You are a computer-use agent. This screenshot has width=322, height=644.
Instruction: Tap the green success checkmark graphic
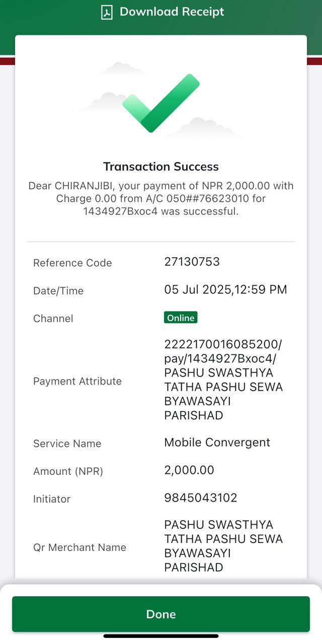click(x=161, y=103)
